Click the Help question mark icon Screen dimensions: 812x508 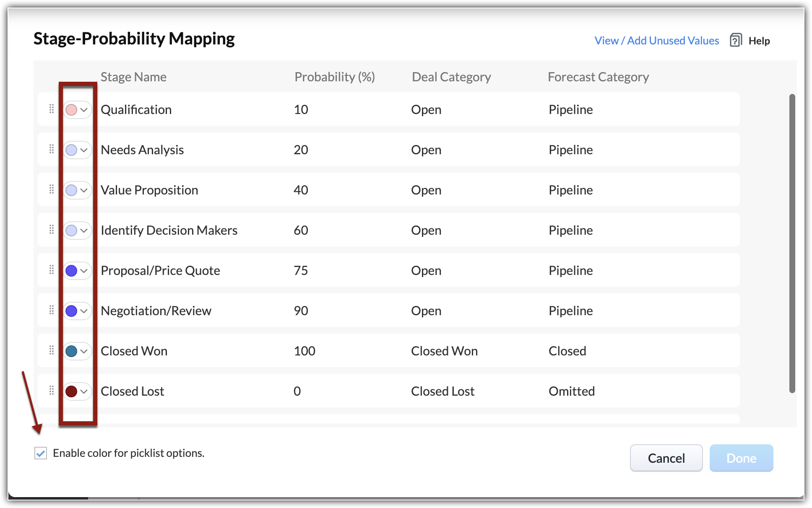[x=736, y=40]
